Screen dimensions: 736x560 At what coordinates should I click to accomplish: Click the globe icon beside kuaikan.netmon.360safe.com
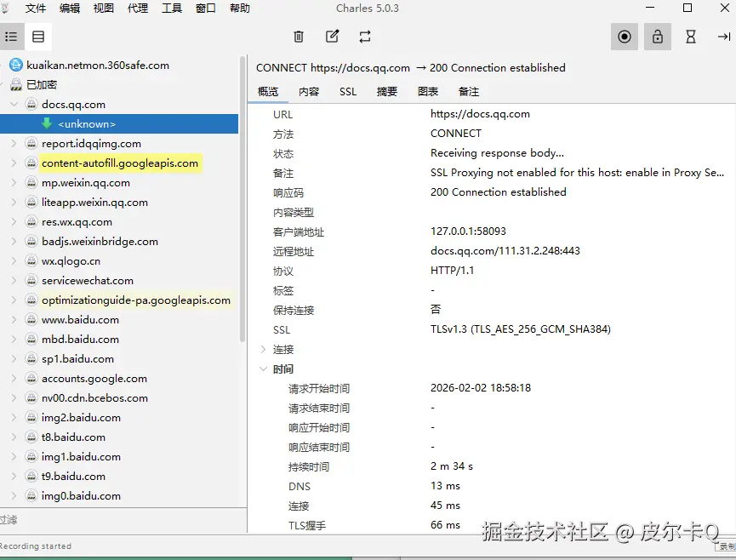click(x=16, y=66)
